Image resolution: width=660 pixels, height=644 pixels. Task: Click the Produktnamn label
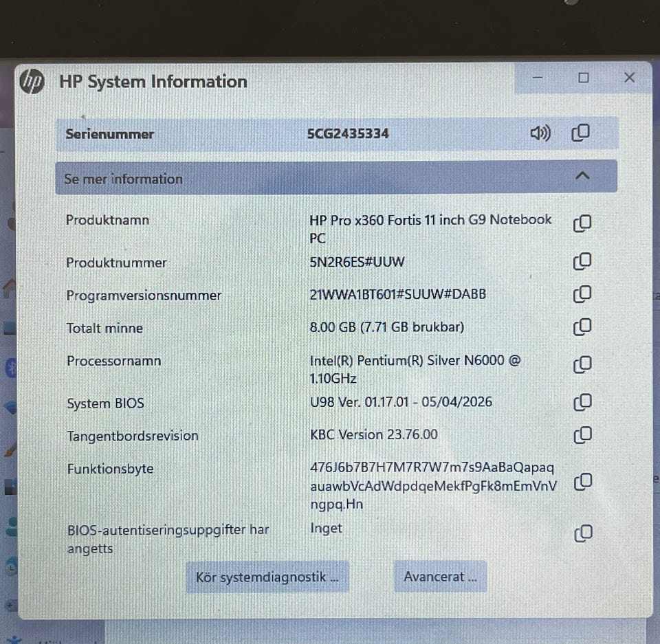107,220
